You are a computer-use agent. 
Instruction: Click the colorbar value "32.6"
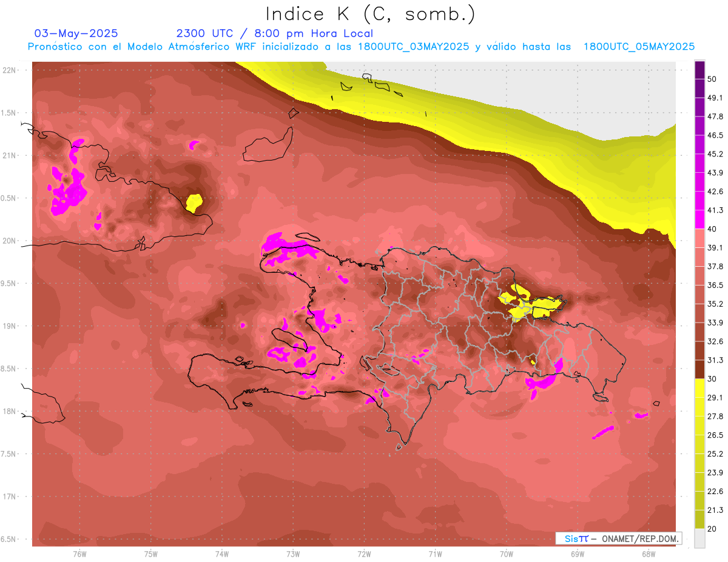pos(715,341)
